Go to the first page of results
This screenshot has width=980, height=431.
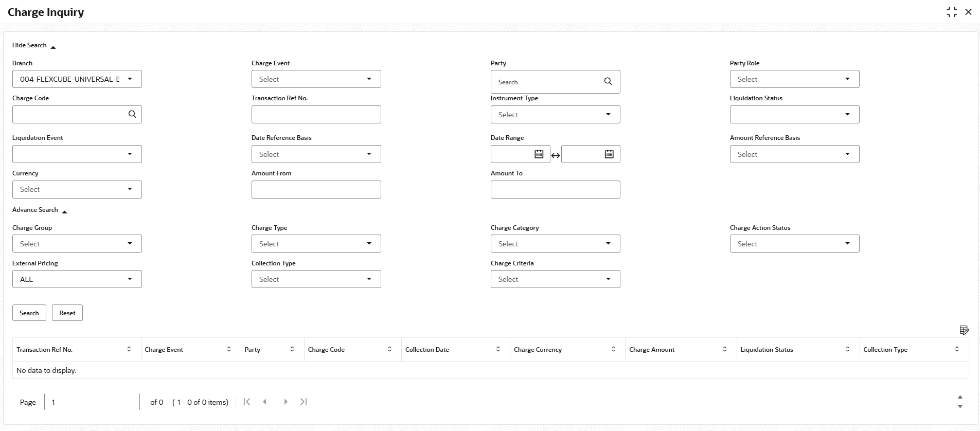point(247,402)
